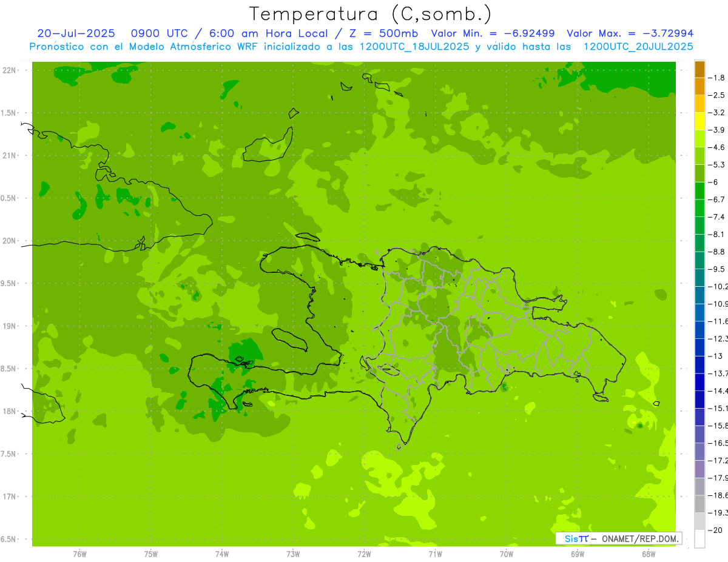Click the "-18.6" legend value

click(718, 495)
